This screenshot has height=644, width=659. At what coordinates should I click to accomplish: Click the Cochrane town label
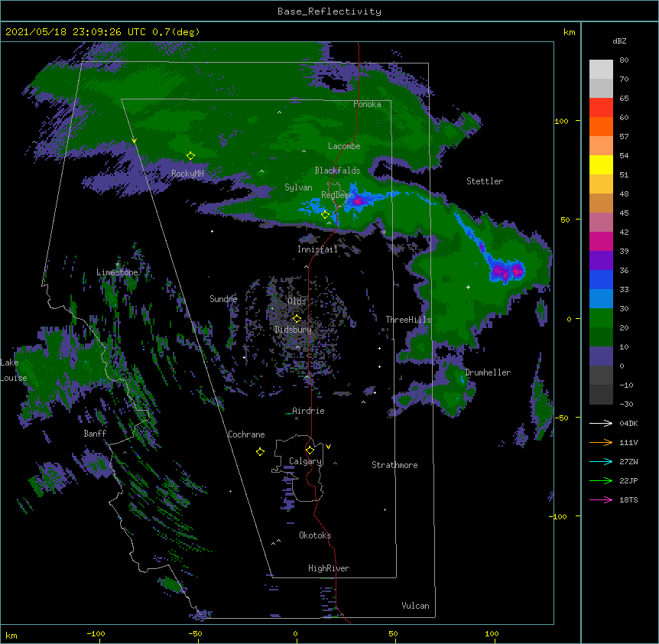[x=246, y=434]
